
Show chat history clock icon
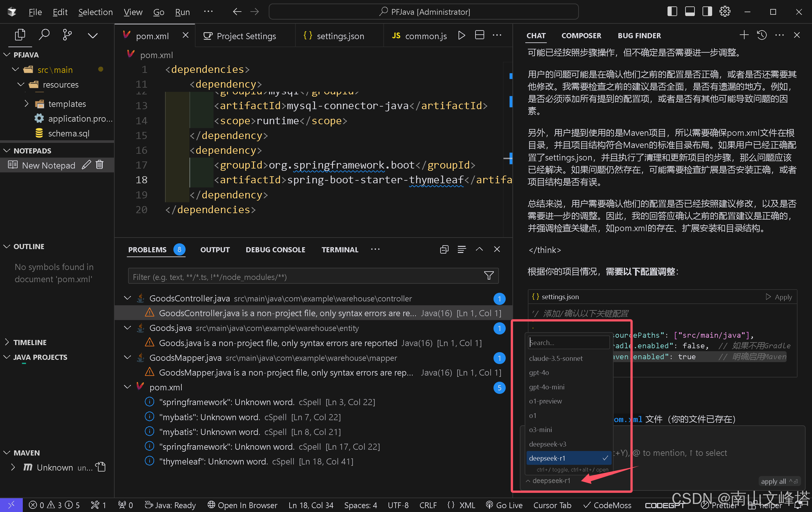coord(762,35)
